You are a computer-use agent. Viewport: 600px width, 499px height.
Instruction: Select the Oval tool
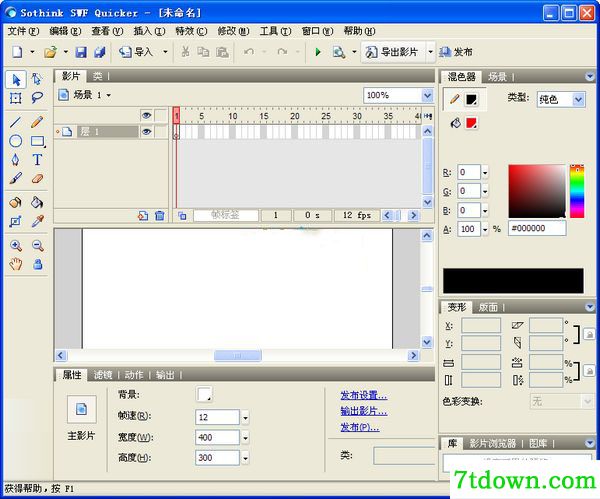16,141
